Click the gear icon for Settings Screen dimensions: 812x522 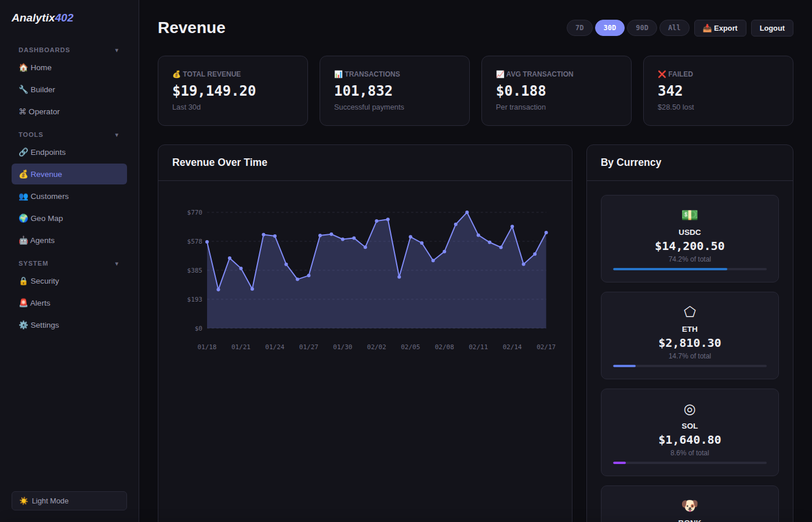[23, 325]
